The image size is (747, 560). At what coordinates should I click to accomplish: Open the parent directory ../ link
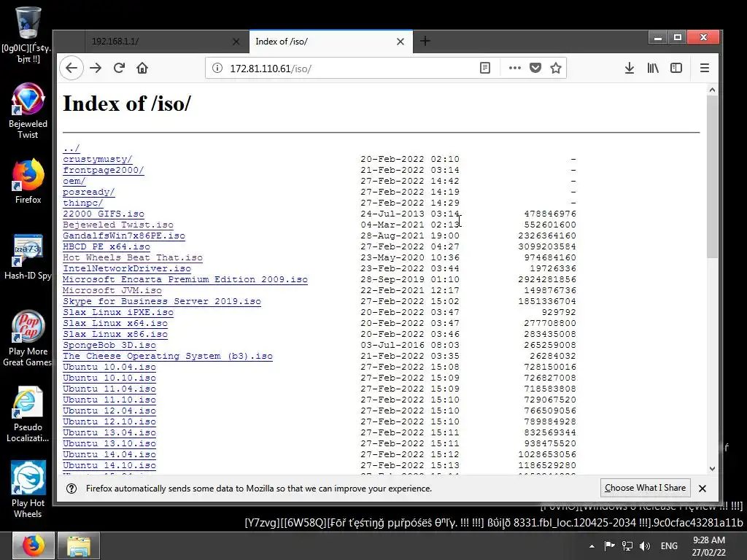tap(71, 148)
